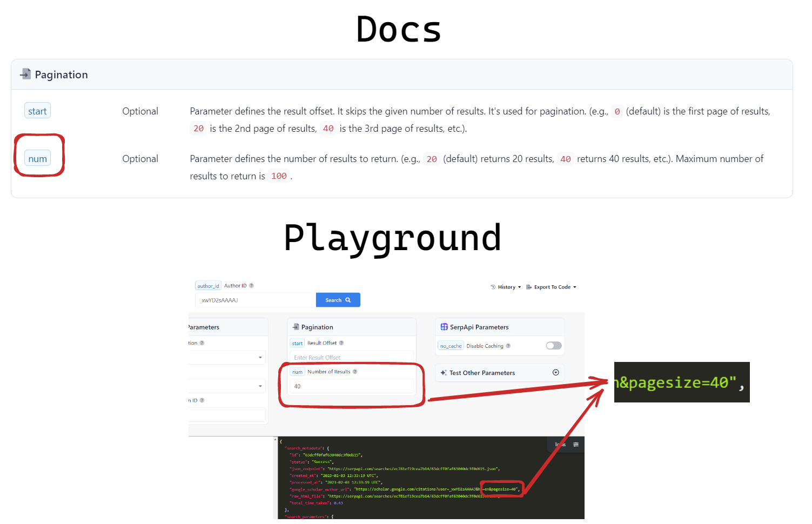The height and width of the screenshot is (524, 812).
Task: Click the filter icon in the JSON results toolbar
Action: click(575, 444)
